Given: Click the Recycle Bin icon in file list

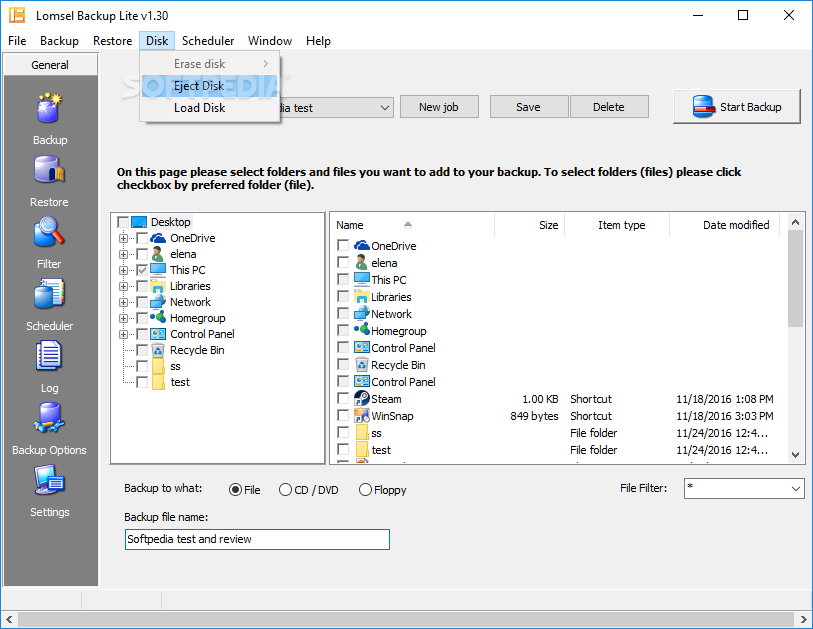Looking at the screenshot, I should (361, 365).
